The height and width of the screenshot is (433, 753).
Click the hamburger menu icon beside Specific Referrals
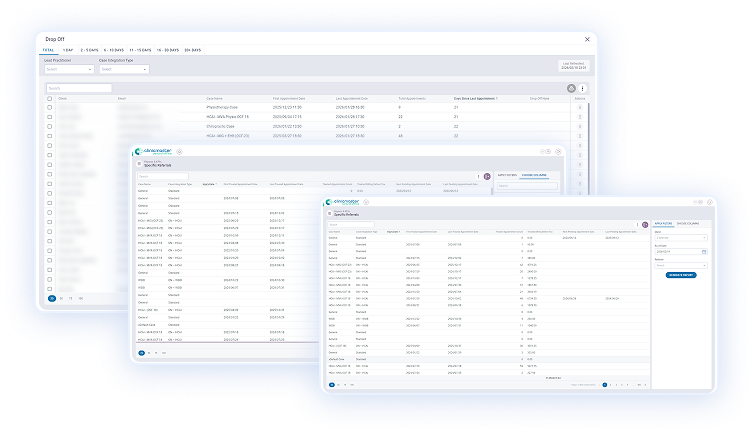(328, 215)
